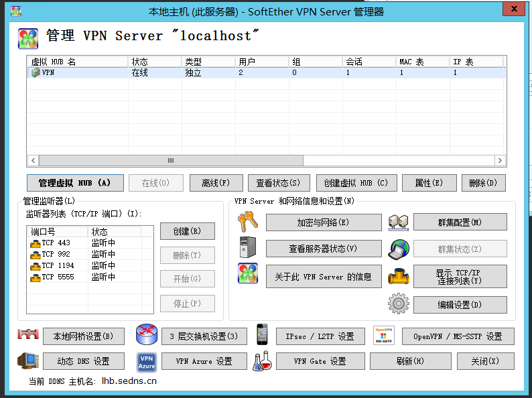Open VPN Gate 设置
Screen dimensions: 532x398
pyautogui.click(x=321, y=361)
